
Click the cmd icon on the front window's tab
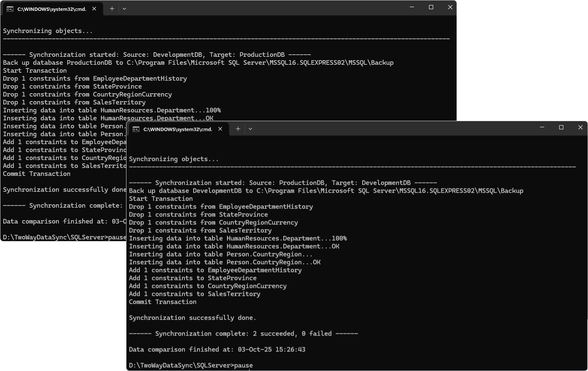point(135,129)
